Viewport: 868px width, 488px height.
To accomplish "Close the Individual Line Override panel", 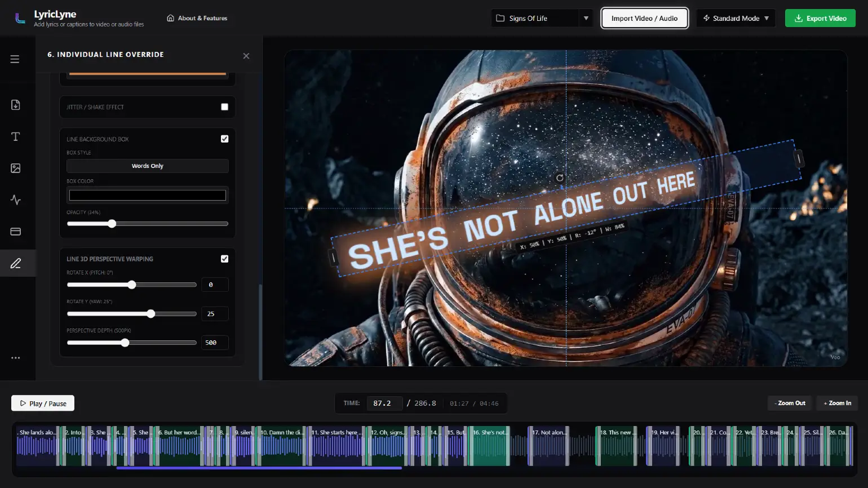I will [246, 56].
